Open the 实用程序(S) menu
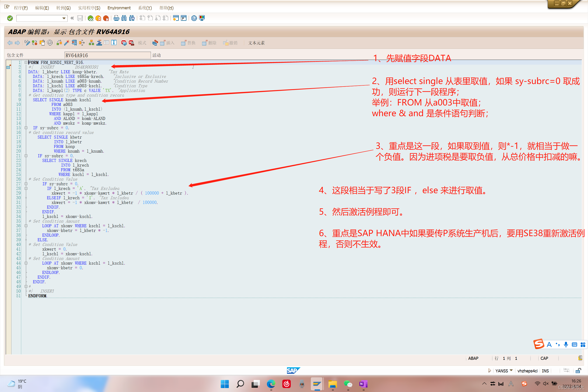This screenshot has width=588, height=392. pos(89,8)
